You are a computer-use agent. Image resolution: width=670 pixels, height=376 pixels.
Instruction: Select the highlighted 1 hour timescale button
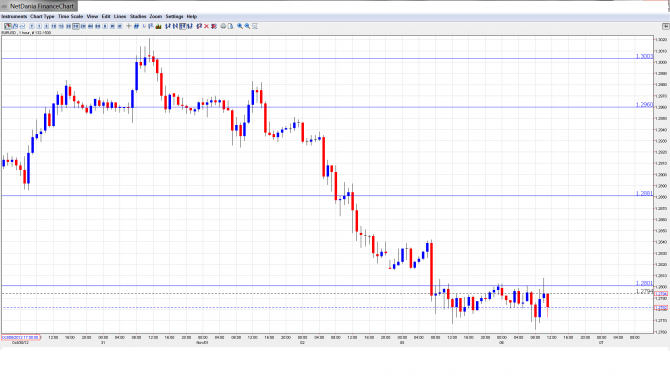(76, 26)
